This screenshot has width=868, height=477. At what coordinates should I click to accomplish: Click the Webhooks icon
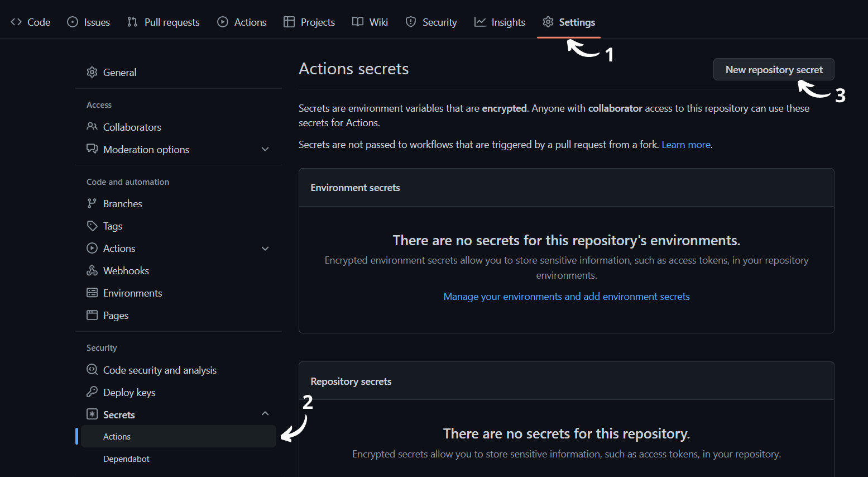pos(92,270)
